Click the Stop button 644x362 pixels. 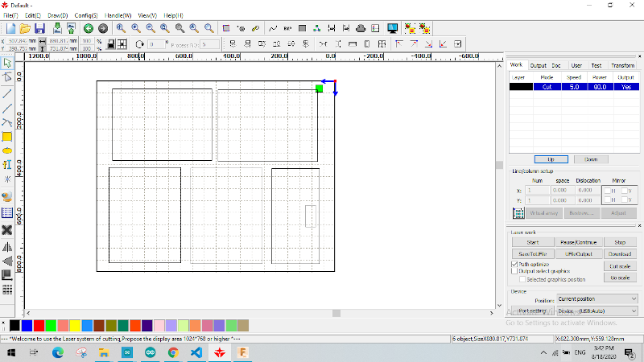pyautogui.click(x=620, y=242)
